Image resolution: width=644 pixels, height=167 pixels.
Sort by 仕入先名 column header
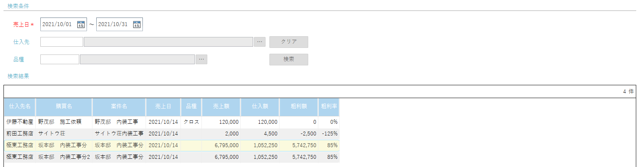20,106
